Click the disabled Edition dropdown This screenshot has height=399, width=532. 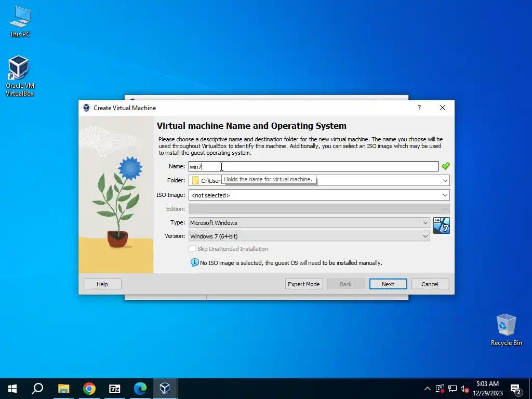319,209
